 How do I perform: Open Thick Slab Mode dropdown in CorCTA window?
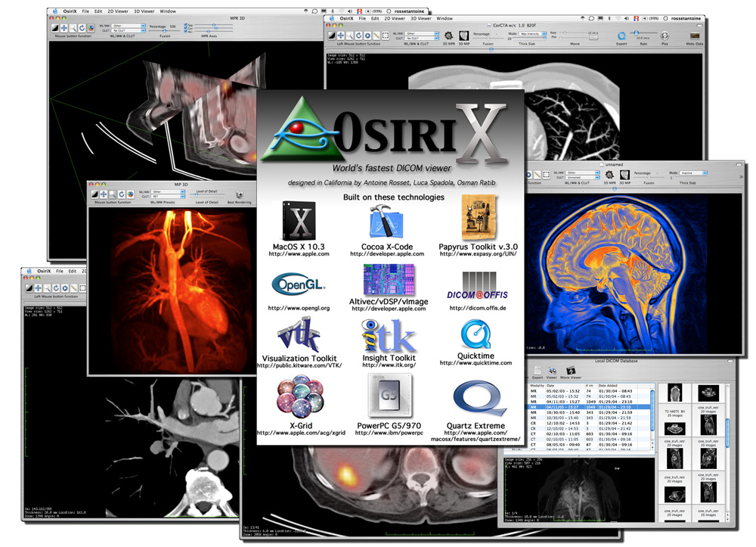click(532, 34)
